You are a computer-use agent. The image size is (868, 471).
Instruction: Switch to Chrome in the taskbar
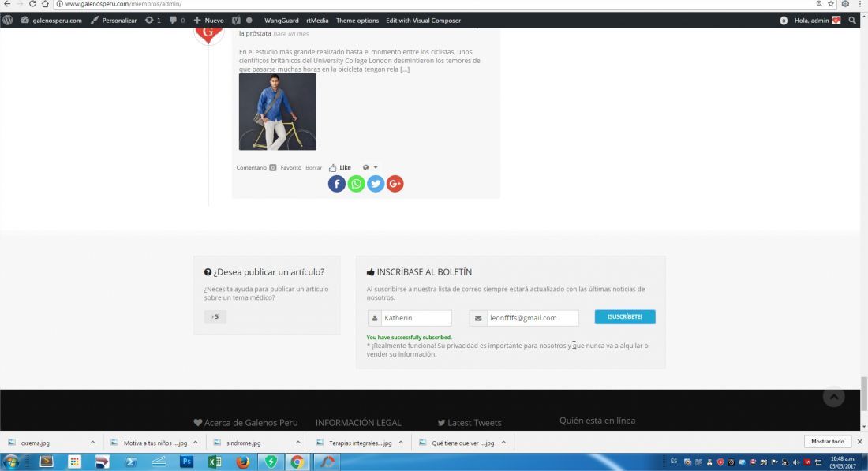[x=297, y=462]
